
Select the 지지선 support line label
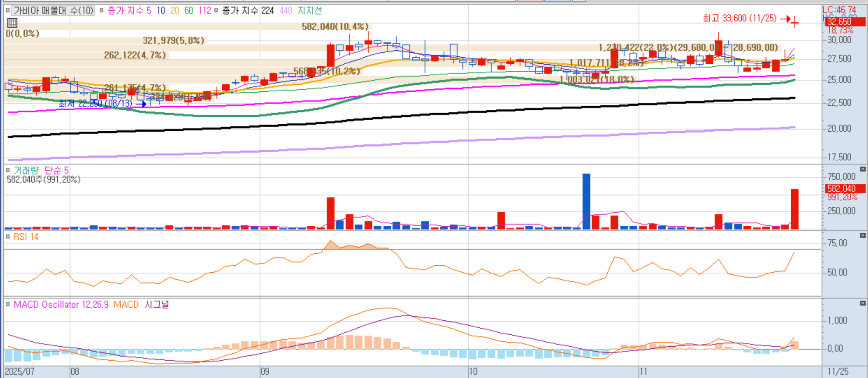(309, 10)
